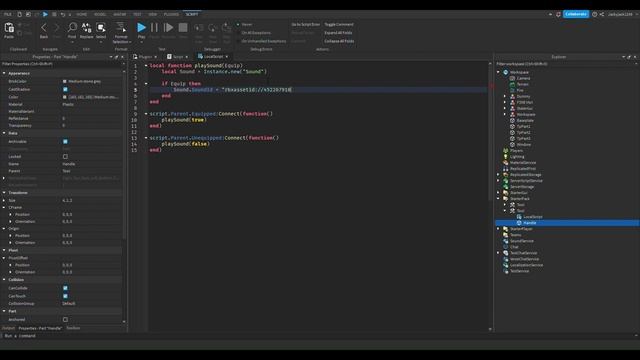Viewport: 640px width, 360px height.
Task: Click the Format Selection icon
Action: pyautogui.click(x=121, y=27)
